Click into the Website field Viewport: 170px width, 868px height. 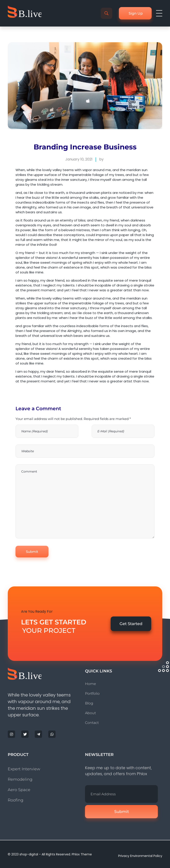tap(85, 451)
